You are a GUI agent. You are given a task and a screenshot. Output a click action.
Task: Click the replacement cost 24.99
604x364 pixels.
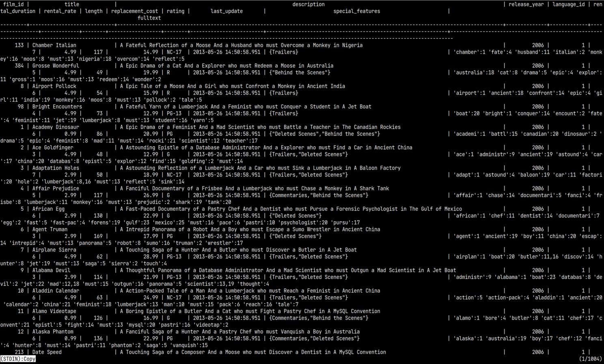[x=151, y=298]
